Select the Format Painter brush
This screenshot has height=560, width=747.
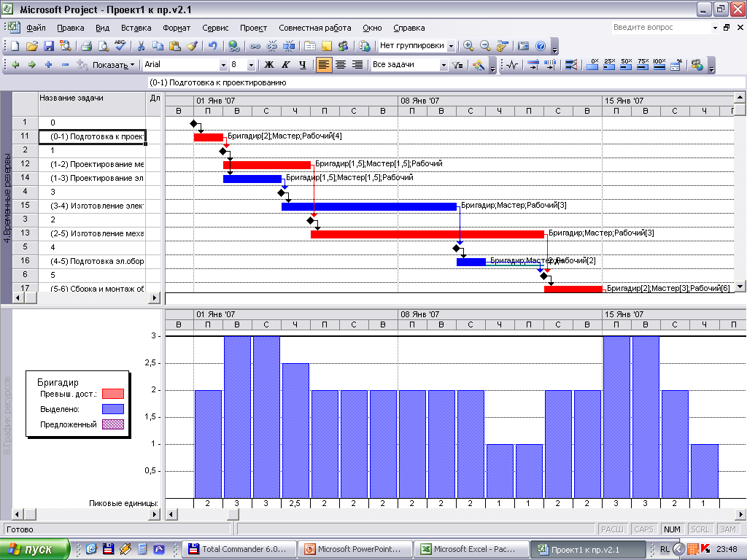pyautogui.click(x=192, y=46)
